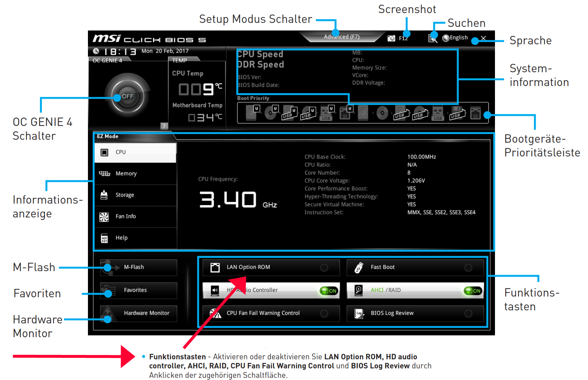Click the CPU Temp reading 009°C
The height and width of the screenshot is (380, 588).
[x=200, y=89]
